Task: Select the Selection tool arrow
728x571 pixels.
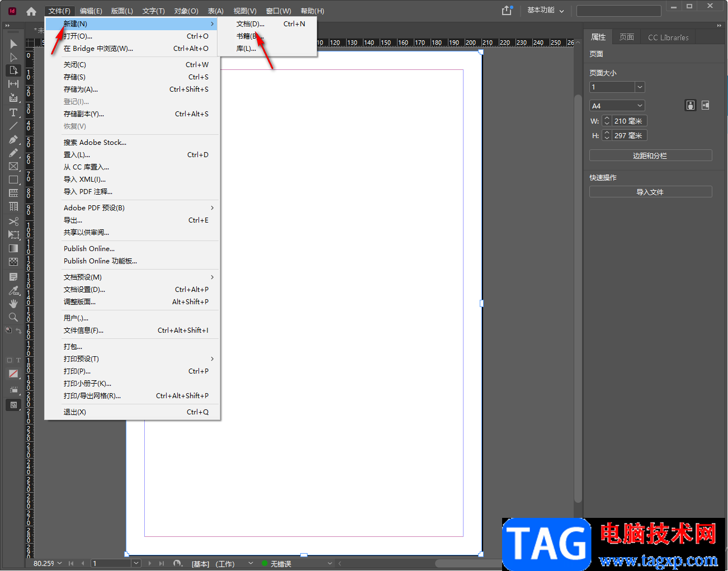Action: [13, 44]
